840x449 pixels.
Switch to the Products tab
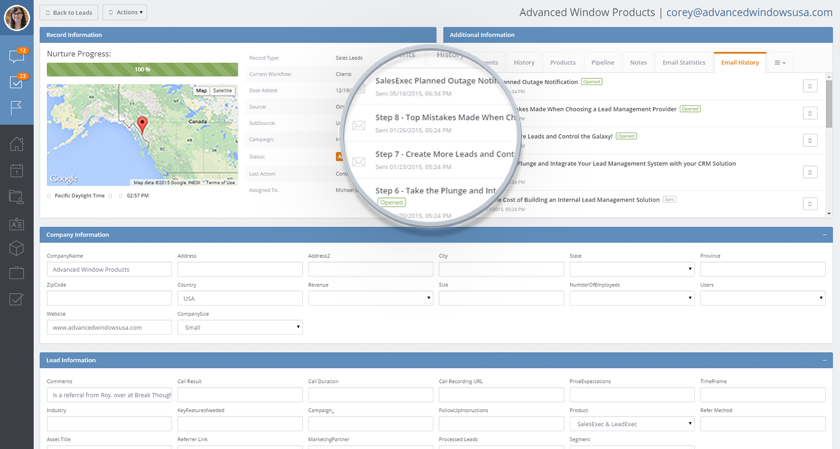click(x=562, y=63)
